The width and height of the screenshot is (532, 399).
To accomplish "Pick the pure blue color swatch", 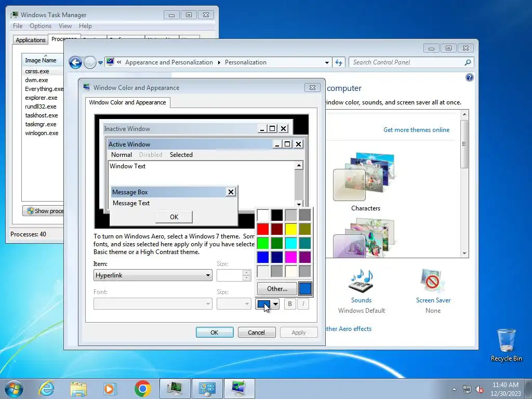I will coord(263,257).
